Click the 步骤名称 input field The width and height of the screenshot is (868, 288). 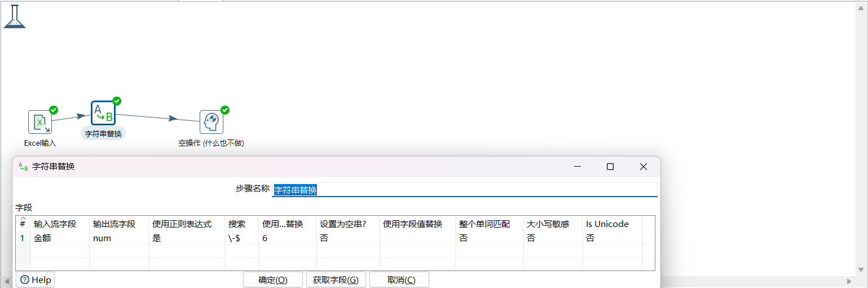pyautogui.click(x=465, y=190)
